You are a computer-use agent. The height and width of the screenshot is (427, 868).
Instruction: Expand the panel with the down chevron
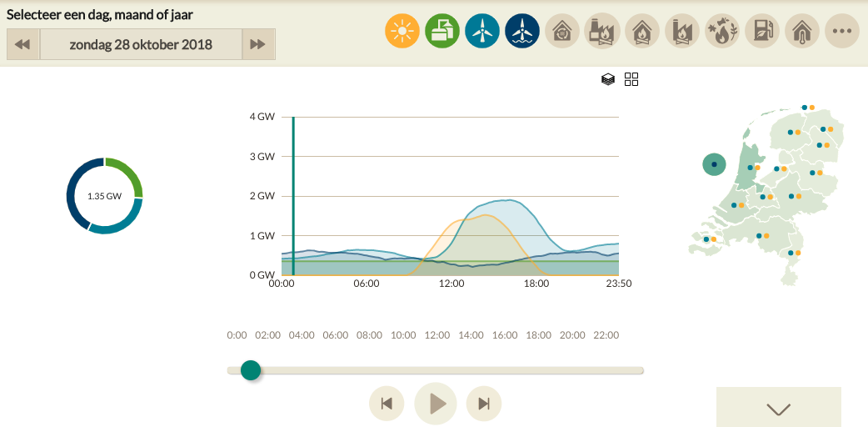coord(778,409)
